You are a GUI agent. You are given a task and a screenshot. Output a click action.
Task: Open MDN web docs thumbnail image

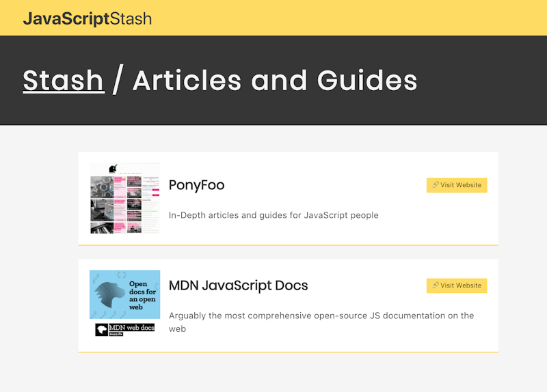[x=125, y=303]
